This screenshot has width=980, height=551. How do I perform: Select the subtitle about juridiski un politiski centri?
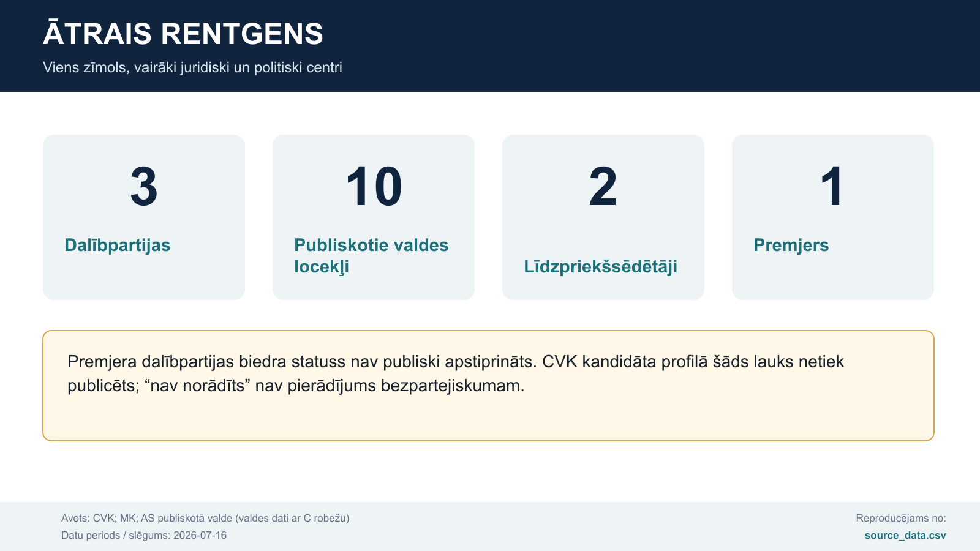(192, 67)
